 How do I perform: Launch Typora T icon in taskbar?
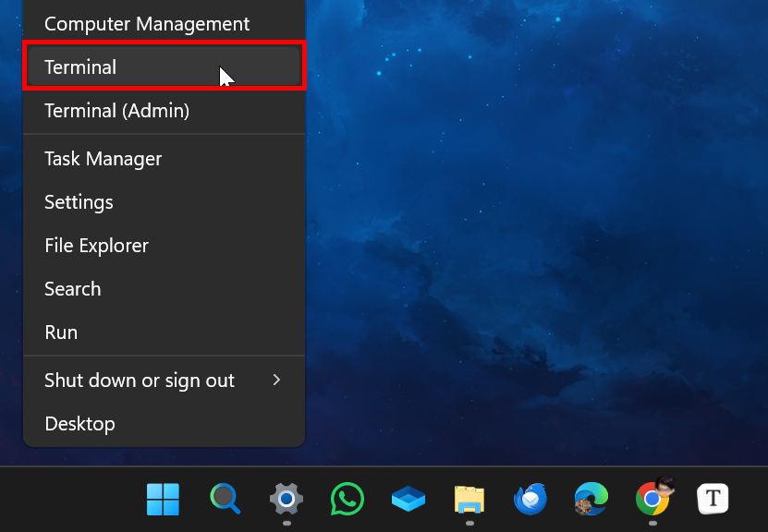tap(713, 499)
